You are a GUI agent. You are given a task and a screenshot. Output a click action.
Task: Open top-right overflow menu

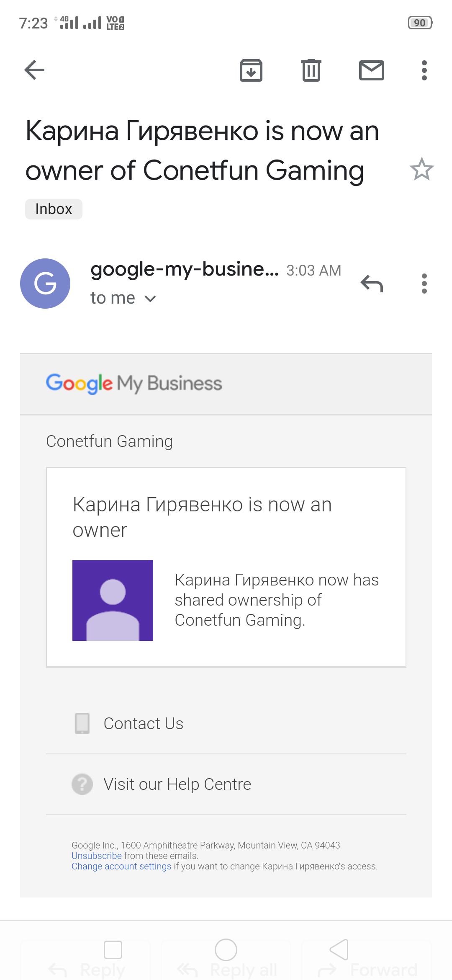424,70
